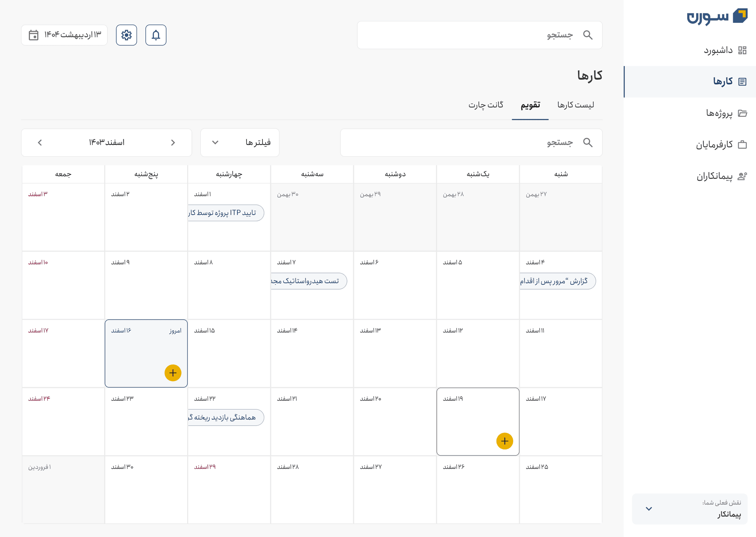Screen dimensions: 756x537
Task: Click the yellow plus on 16 Esfand
Action: (173, 373)
